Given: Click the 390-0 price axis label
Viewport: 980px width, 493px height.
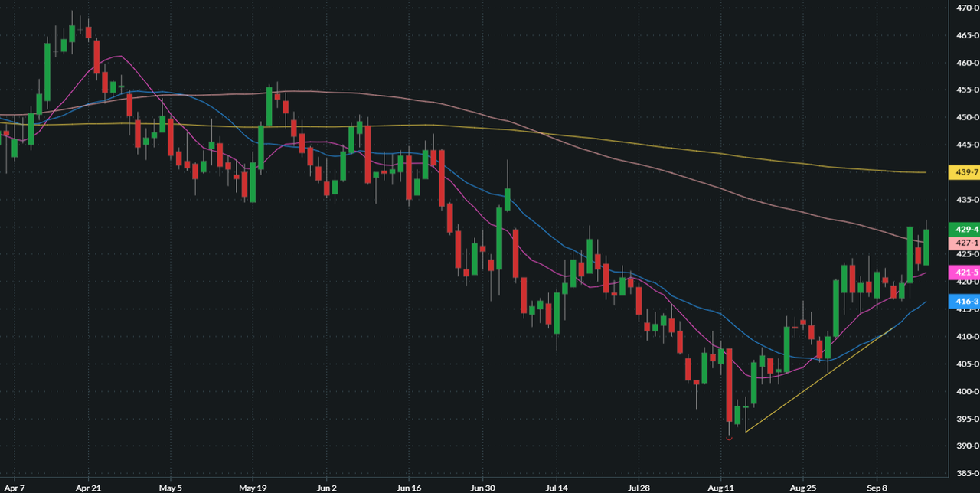Looking at the screenshot, I should tap(968, 446).
